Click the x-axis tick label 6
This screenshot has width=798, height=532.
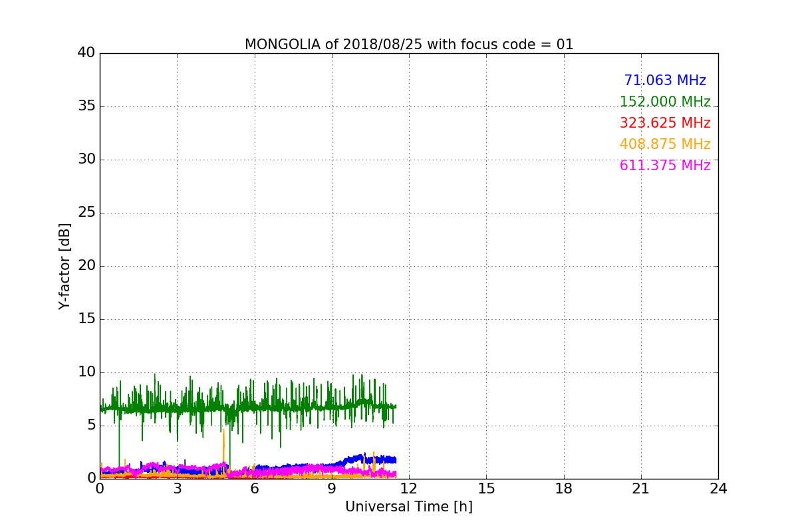[255, 489]
